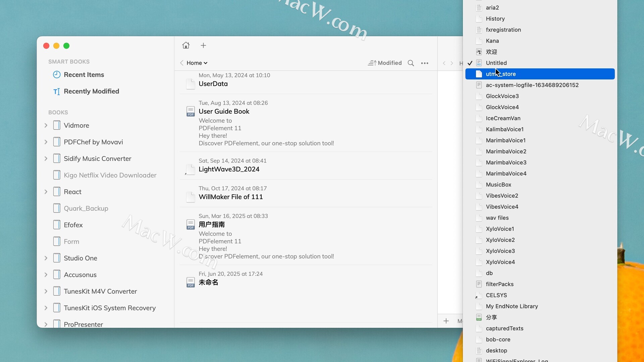Screen dimensions: 644x362
Task: Choose desktop from the popup menu
Action: point(540,350)
